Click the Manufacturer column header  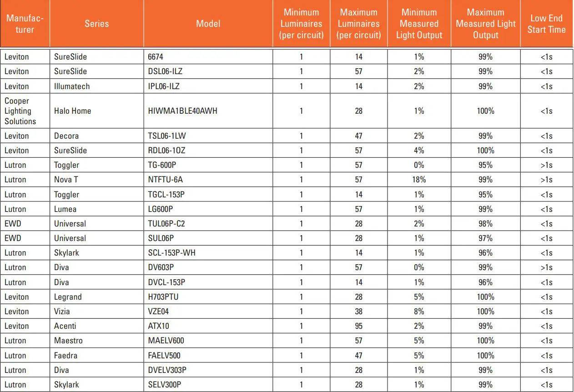point(25,24)
